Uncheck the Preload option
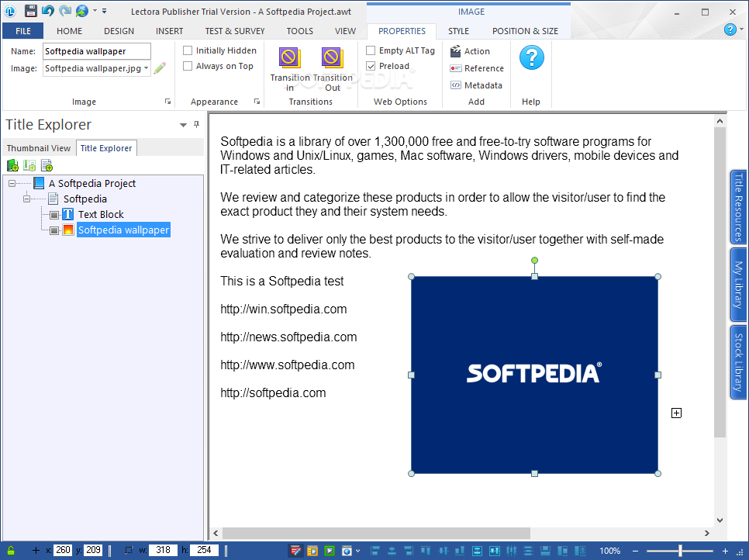Viewport: 749px width, 560px height. pyautogui.click(x=371, y=66)
